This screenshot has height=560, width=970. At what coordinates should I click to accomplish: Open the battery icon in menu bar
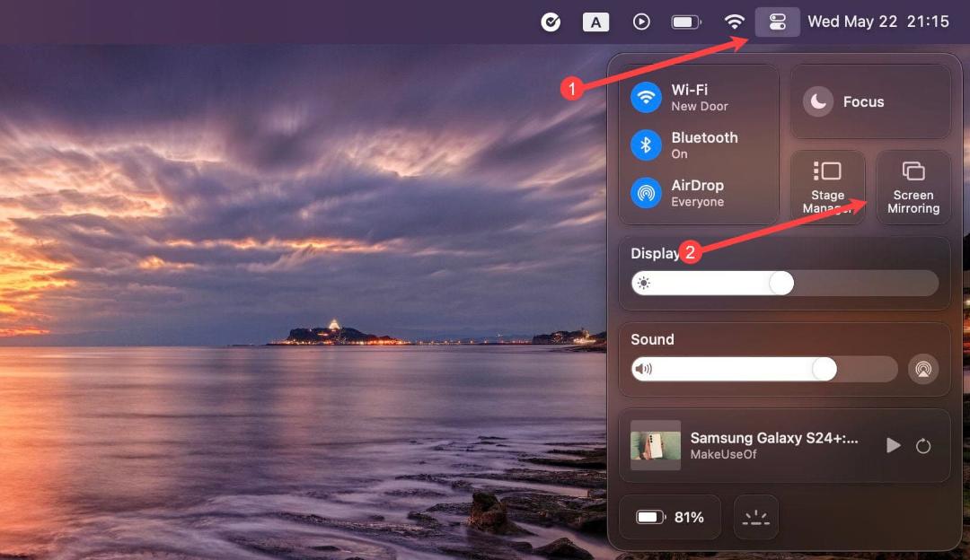(686, 22)
